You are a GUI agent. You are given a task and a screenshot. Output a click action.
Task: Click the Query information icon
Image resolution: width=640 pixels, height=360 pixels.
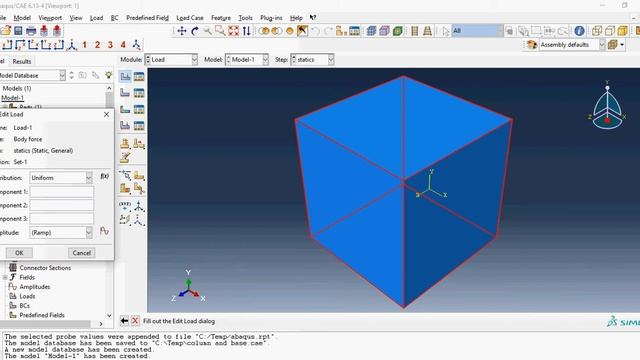pos(579,31)
